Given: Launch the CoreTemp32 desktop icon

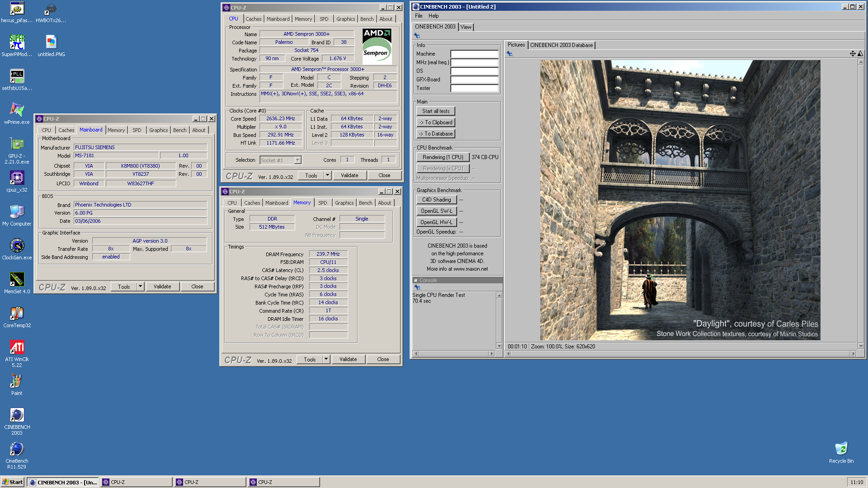Looking at the screenshot, I should (x=17, y=317).
